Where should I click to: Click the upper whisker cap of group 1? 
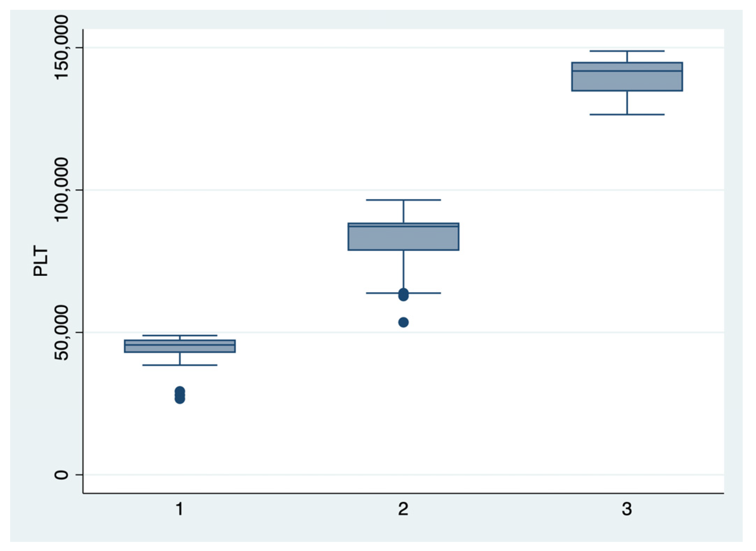(180, 335)
